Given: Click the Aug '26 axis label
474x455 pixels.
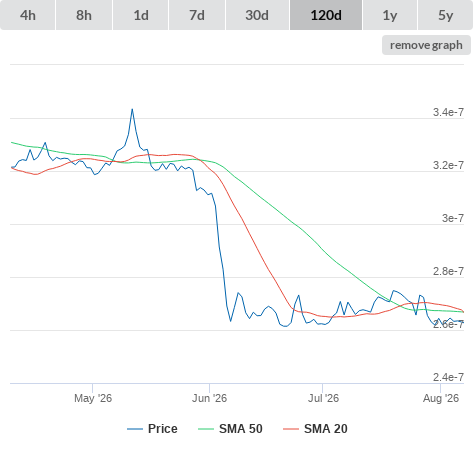Looking at the screenshot, I should point(441,398).
